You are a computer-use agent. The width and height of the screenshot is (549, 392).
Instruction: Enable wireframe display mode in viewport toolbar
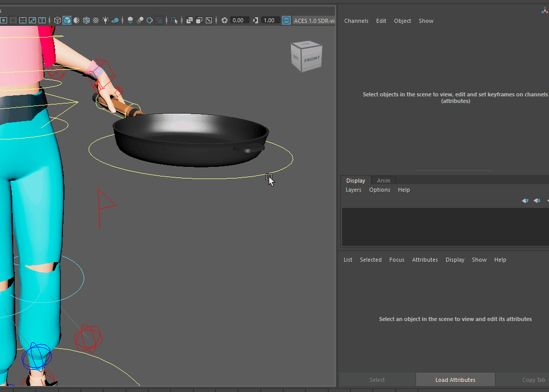(57, 20)
